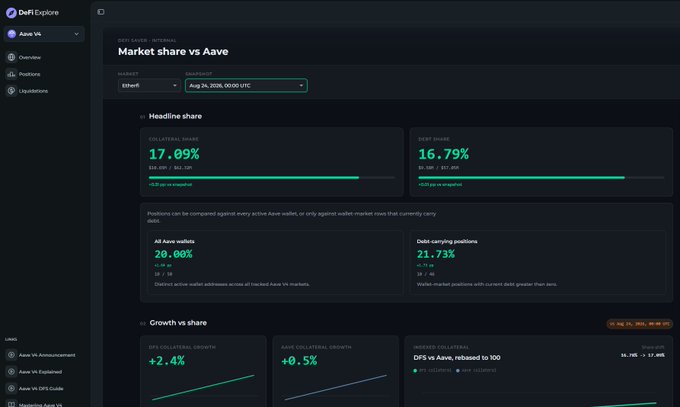
Task: Open the Snapshot date dropdown
Action: click(246, 85)
